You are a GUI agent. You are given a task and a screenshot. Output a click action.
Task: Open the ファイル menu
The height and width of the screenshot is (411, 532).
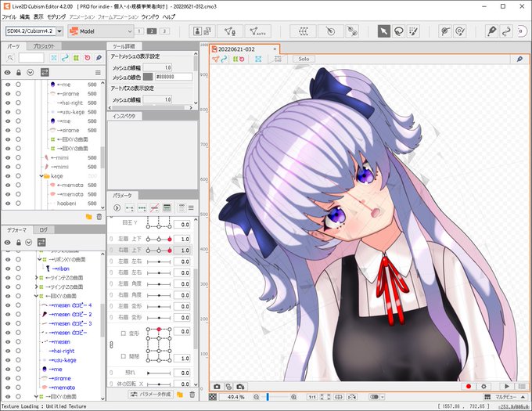point(9,16)
